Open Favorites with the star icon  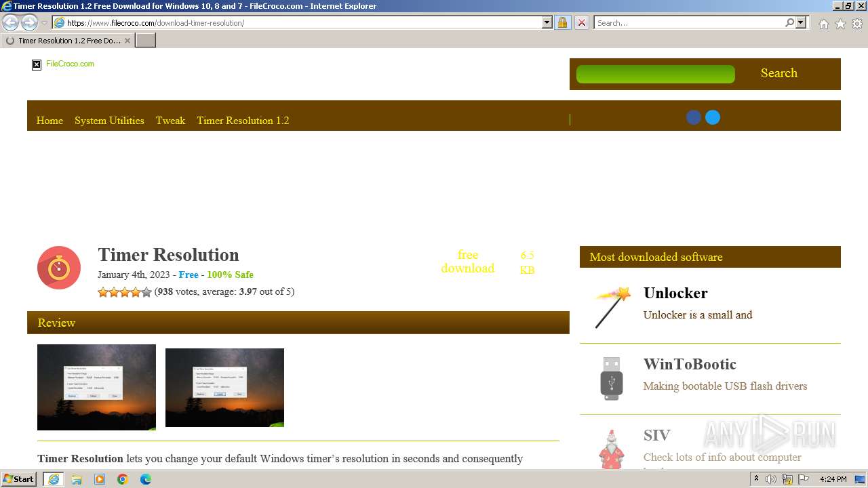point(840,24)
